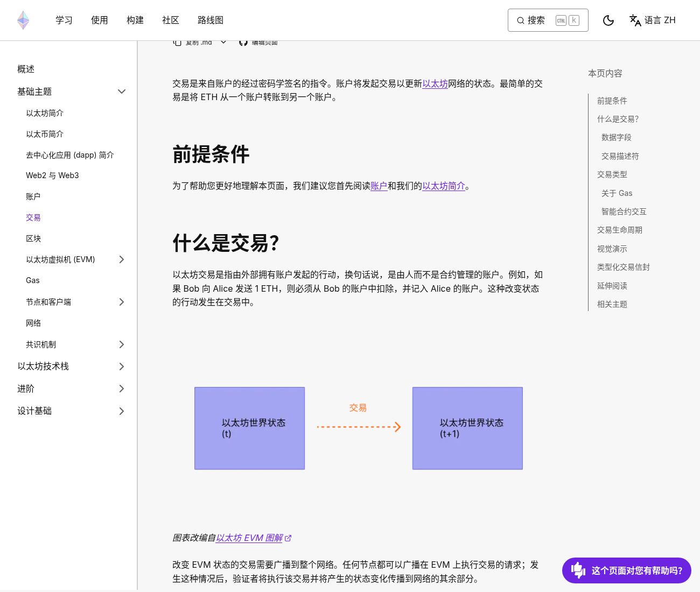Select Web2 与 Web3 in the sidebar
This screenshot has width=700, height=592.
(52, 175)
